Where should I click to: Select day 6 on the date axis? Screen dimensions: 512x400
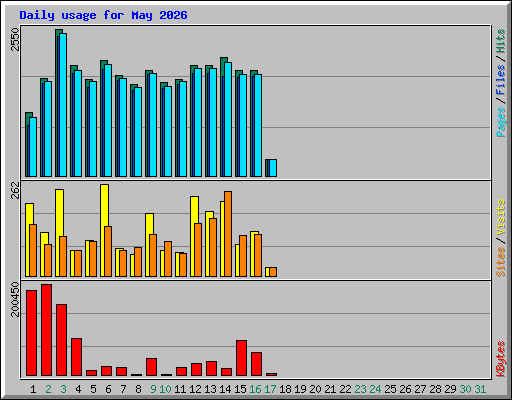pos(108,389)
